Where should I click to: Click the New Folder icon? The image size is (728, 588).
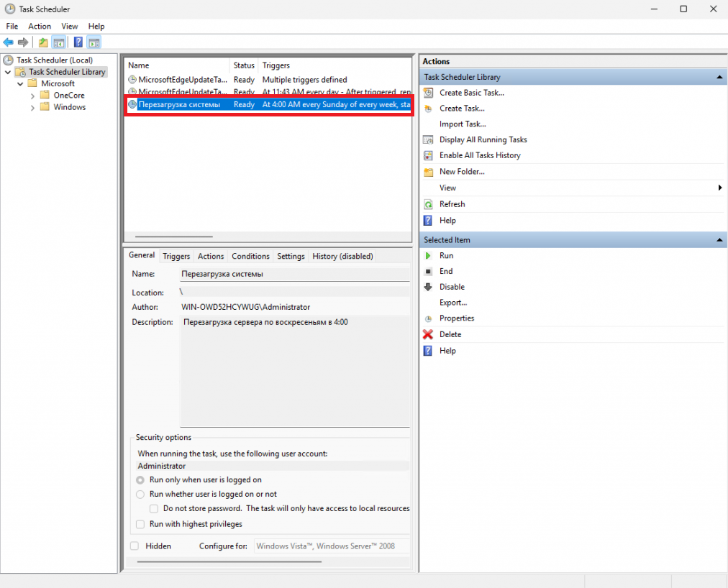coord(428,172)
